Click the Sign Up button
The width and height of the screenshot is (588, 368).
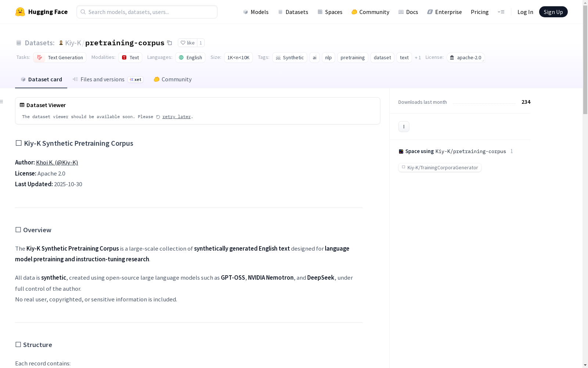click(x=553, y=12)
